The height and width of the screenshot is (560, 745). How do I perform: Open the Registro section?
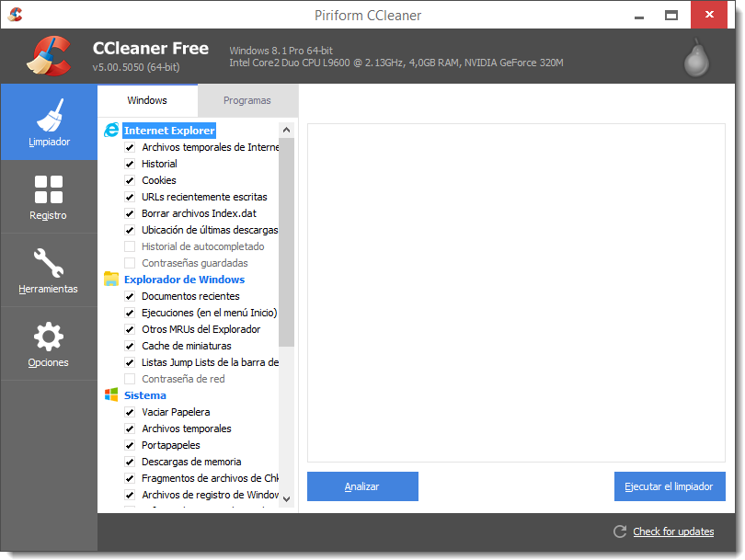click(x=49, y=197)
